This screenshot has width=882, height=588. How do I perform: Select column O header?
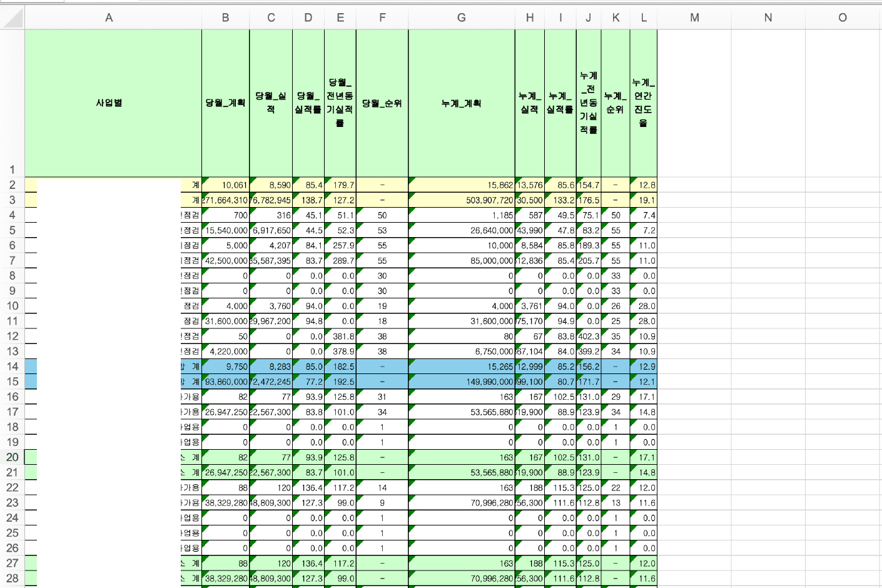click(843, 18)
